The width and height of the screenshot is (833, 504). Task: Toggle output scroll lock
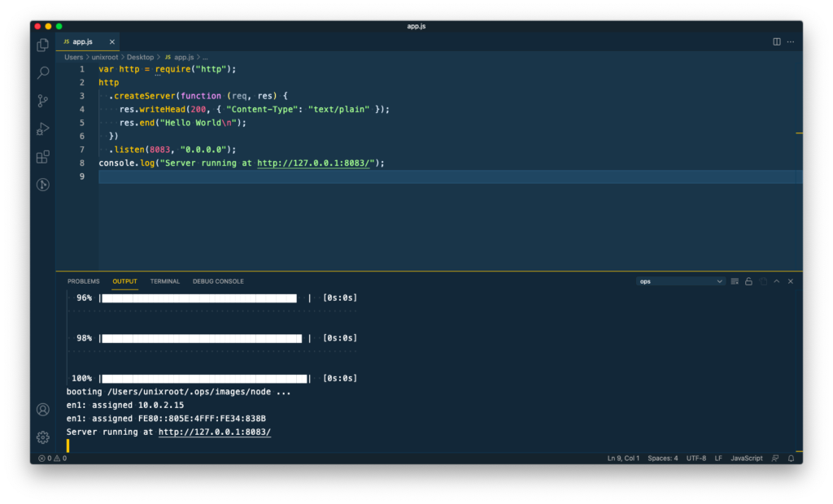748,281
